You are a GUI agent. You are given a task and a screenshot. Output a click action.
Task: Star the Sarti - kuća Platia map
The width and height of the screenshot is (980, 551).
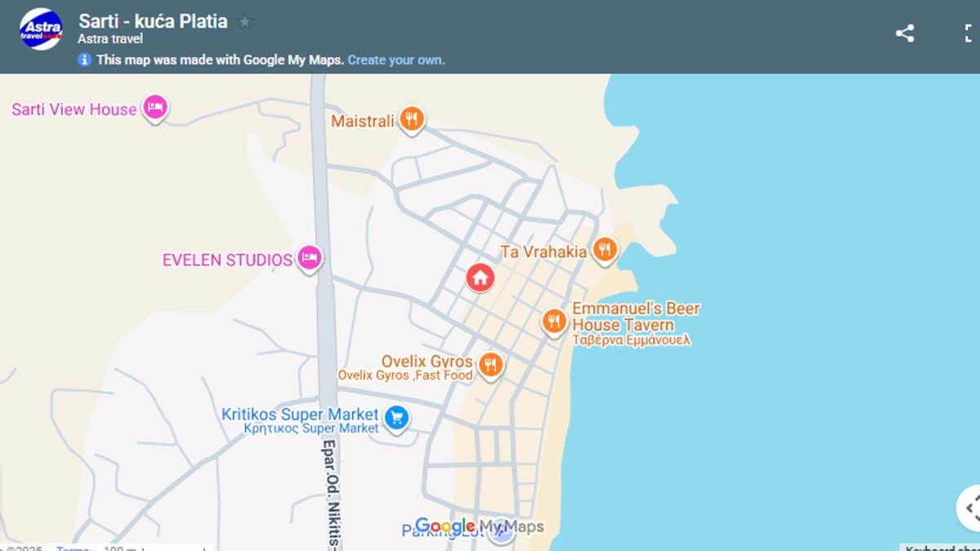(245, 22)
